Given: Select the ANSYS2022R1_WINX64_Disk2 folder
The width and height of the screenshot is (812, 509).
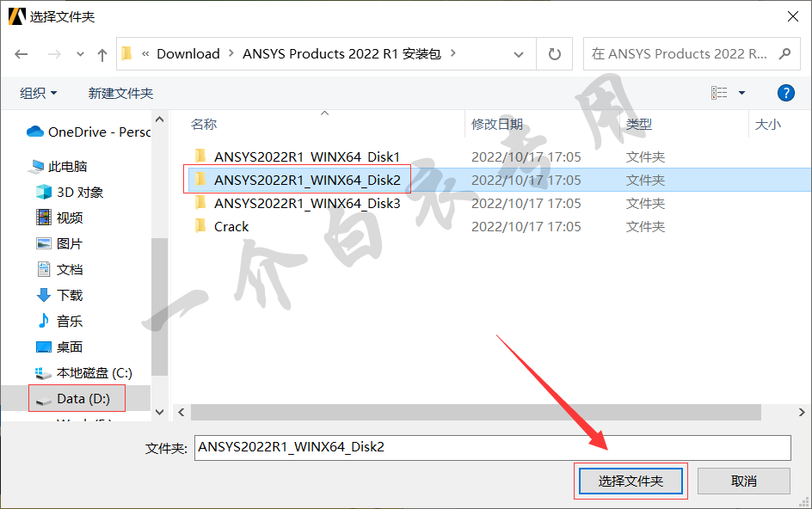Looking at the screenshot, I should click(307, 181).
